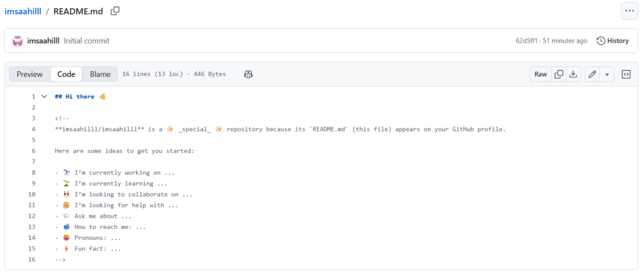Download the raw README file
The height and width of the screenshot is (275, 644).
coord(573,74)
